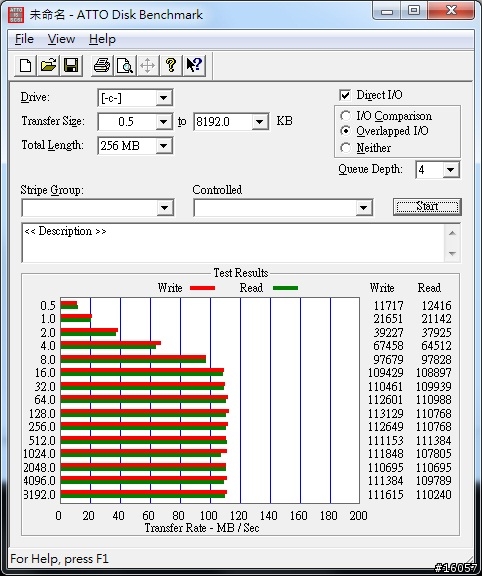The height and width of the screenshot is (576, 482).
Task: Activate context help pointer icon
Action: 194,66
